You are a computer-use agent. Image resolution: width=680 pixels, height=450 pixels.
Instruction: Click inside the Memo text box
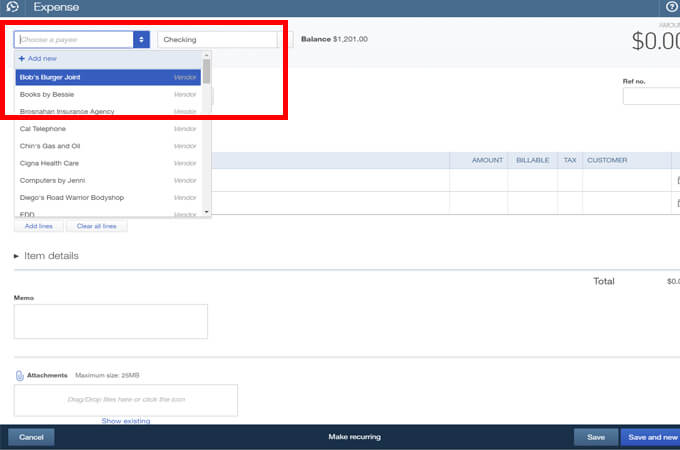tap(111, 321)
